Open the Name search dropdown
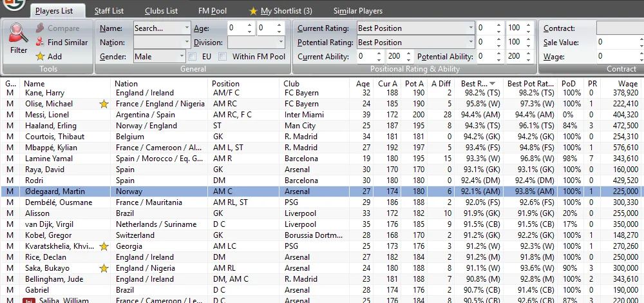 (187, 28)
